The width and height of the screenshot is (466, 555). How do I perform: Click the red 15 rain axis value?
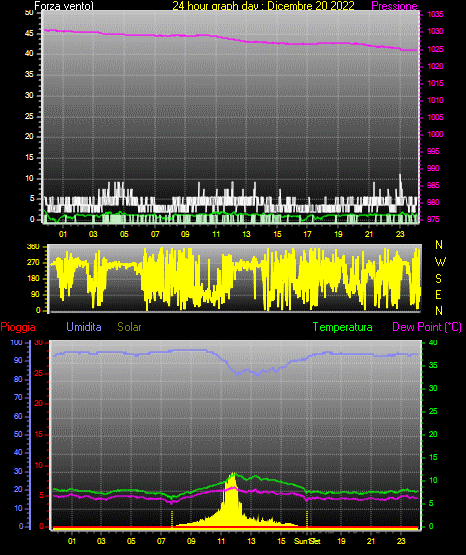[39, 434]
